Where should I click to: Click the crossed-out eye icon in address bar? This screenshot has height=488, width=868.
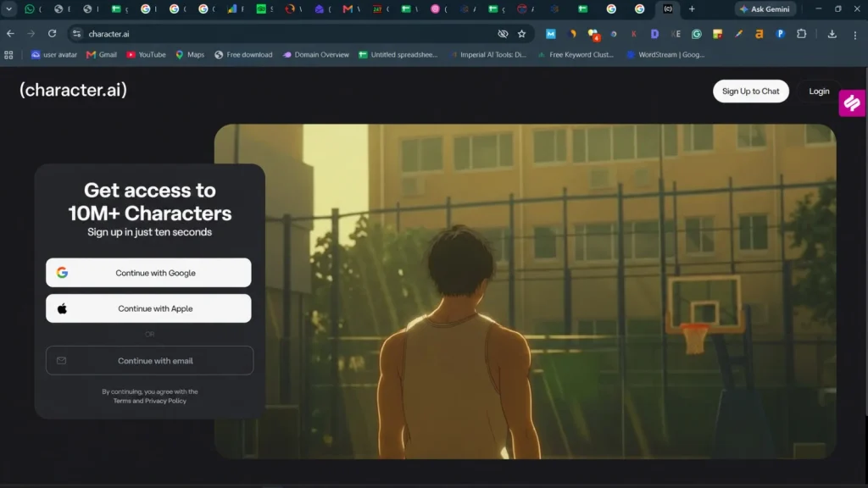(503, 34)
